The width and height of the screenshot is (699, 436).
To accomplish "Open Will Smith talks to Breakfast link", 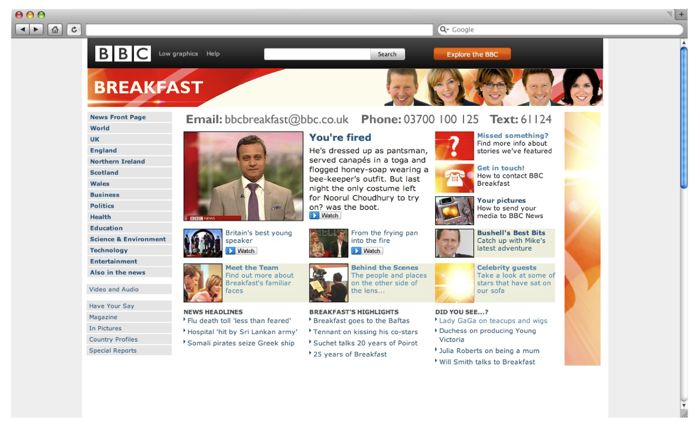I will tap(487, 362).
